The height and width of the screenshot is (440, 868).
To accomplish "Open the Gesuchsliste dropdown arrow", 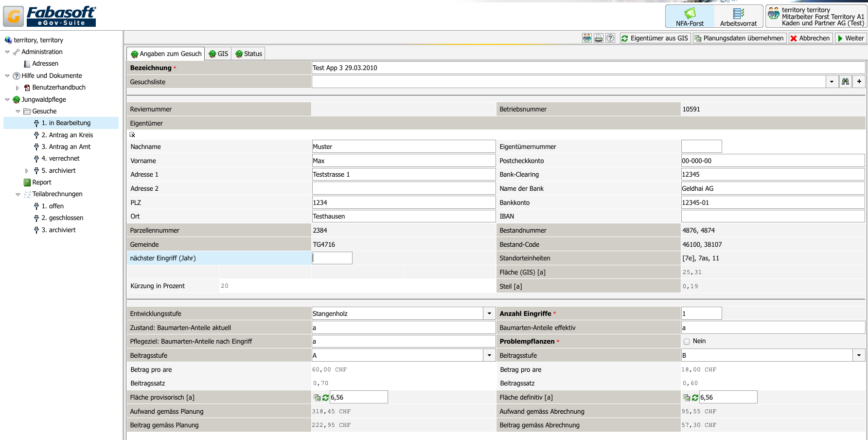I will [x=832, y=82].
